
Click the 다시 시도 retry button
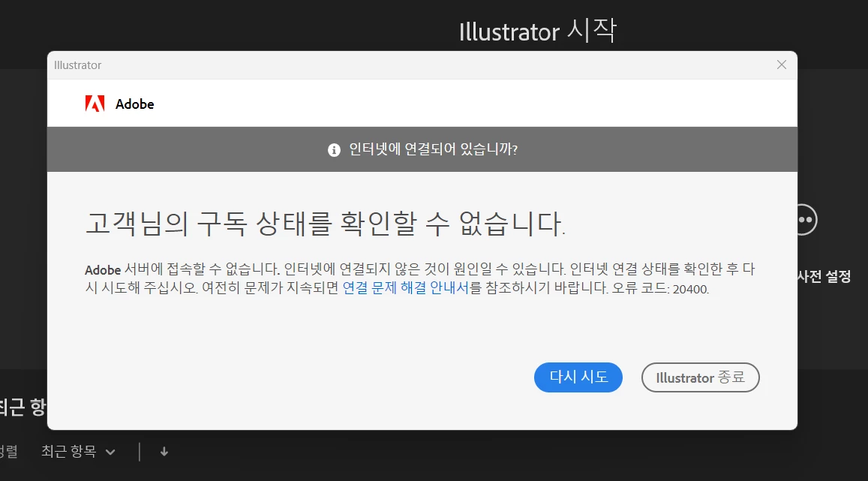point(578,377)
